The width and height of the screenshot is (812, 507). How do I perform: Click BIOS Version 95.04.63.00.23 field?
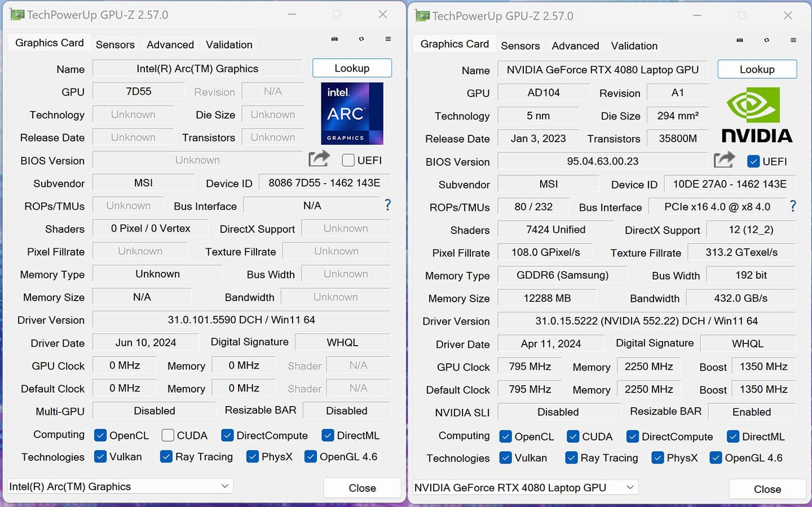point(602,161)
